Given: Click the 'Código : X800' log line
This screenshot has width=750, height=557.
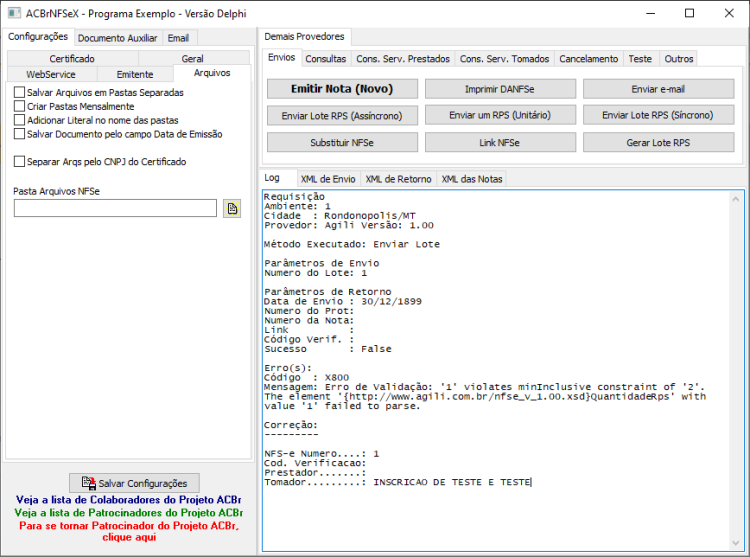Looking at the screenshot, I should coord(307,378).
